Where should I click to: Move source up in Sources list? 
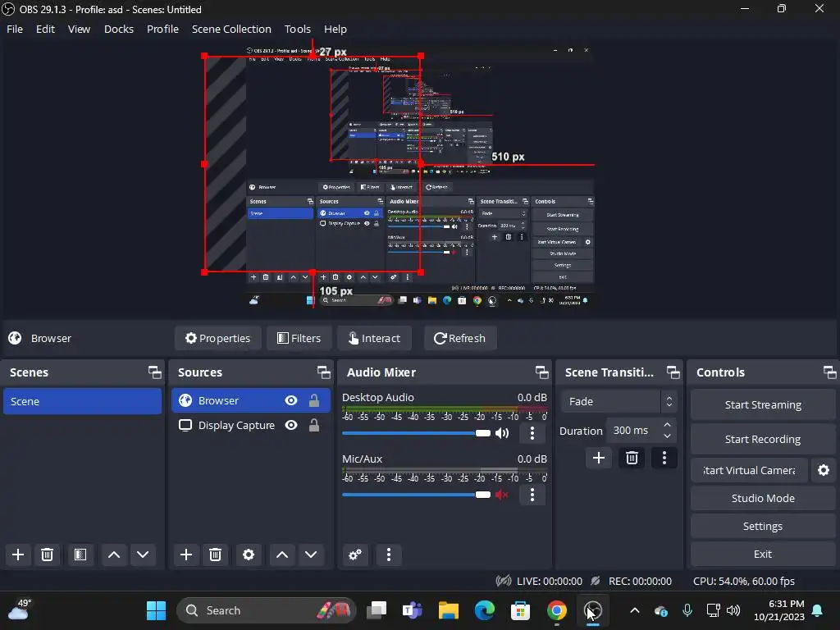coord(282,555)
